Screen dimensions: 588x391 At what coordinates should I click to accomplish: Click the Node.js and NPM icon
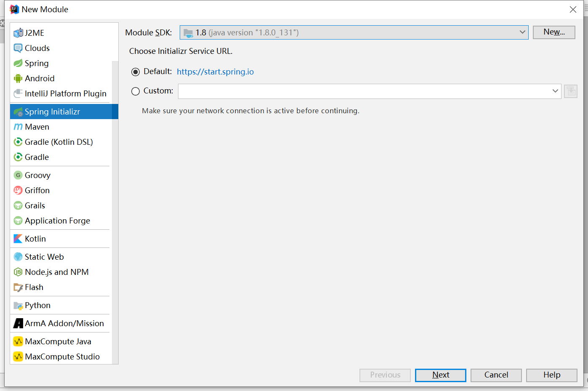(x=18, y=272)
